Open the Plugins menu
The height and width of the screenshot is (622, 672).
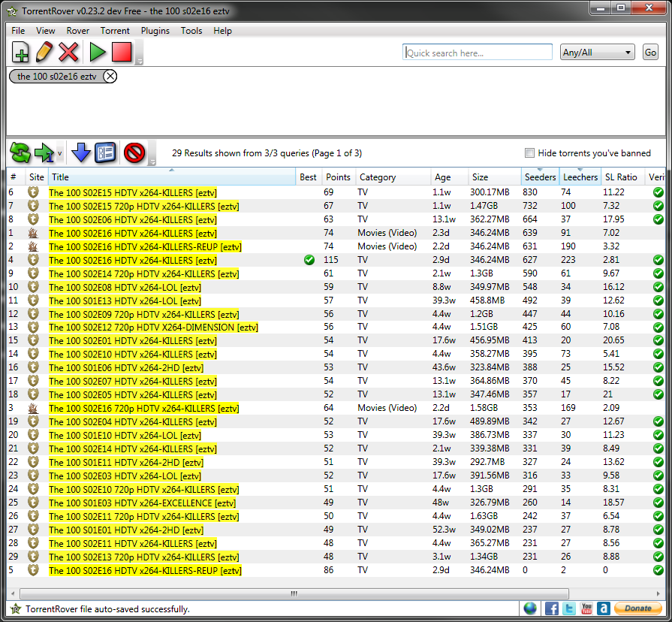(155, 31)
